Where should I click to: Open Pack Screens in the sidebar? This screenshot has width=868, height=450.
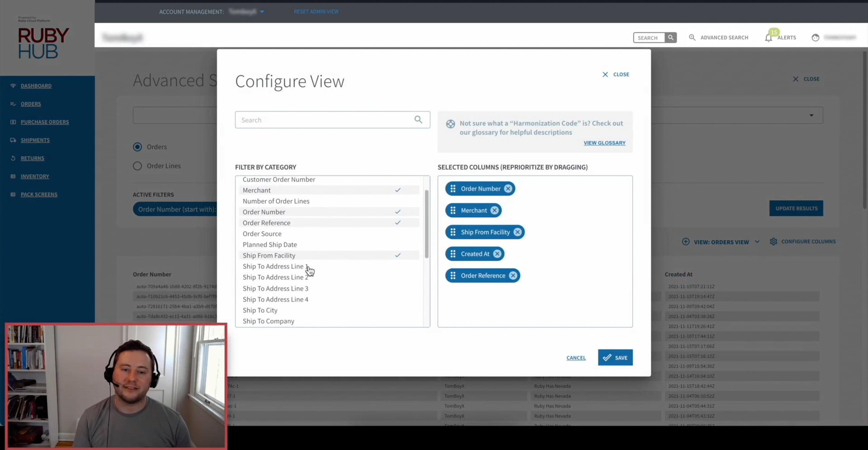click(x=39, y=194)
